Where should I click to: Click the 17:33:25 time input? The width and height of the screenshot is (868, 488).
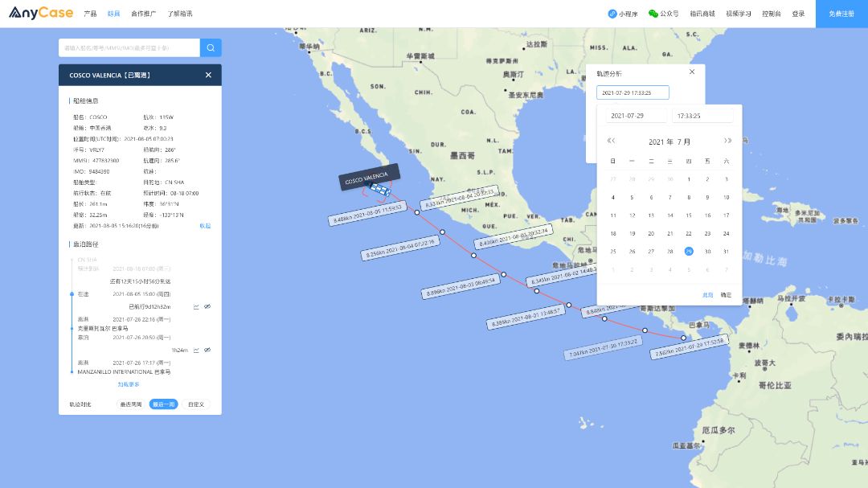coord(702,116)
